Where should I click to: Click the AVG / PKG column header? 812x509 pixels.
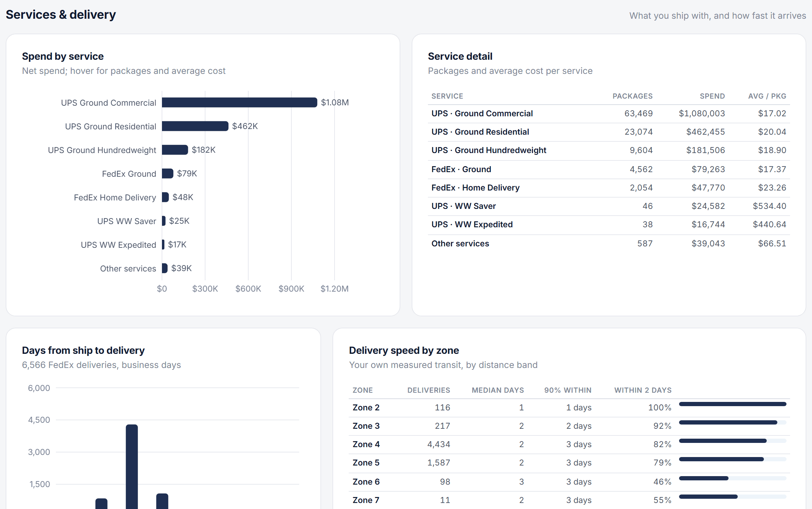pos(767,96)
